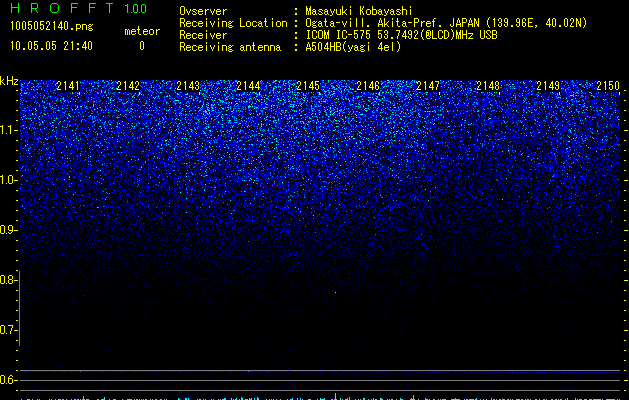The image size is (629, 400).
Task: Click the name Masayuki Kobayashi
Action: click(359, 11)
